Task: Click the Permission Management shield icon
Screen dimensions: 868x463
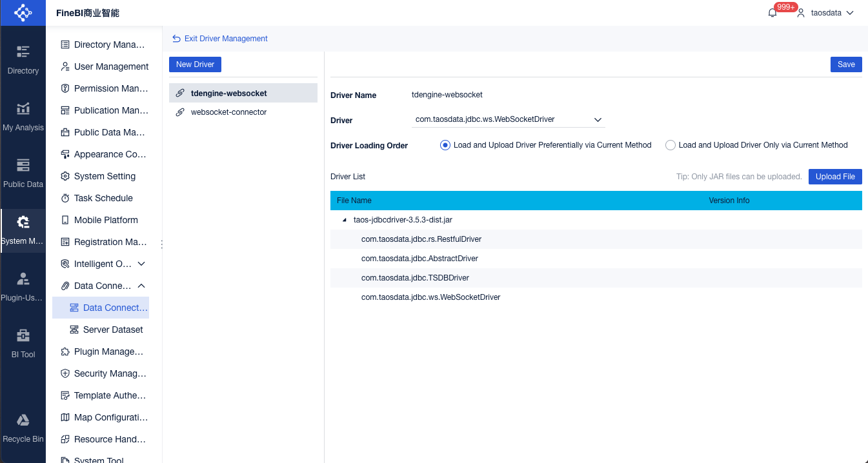Action: (x=65, y=88)
